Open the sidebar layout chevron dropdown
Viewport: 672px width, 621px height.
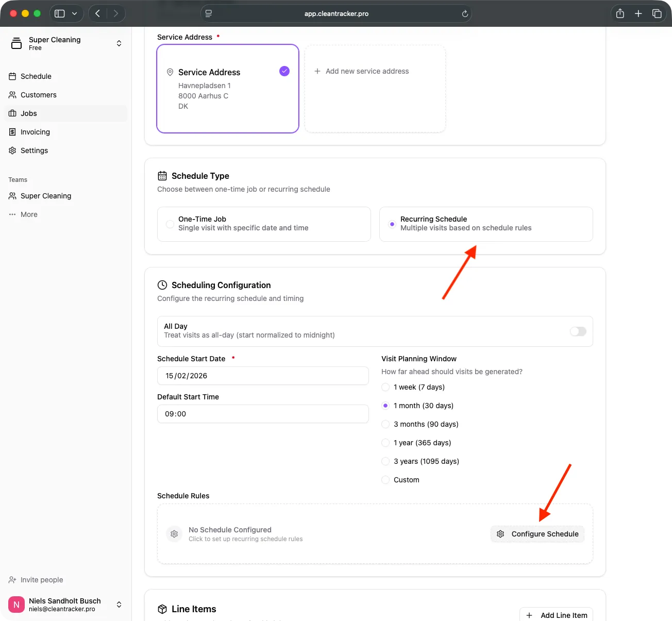point(74,13)
